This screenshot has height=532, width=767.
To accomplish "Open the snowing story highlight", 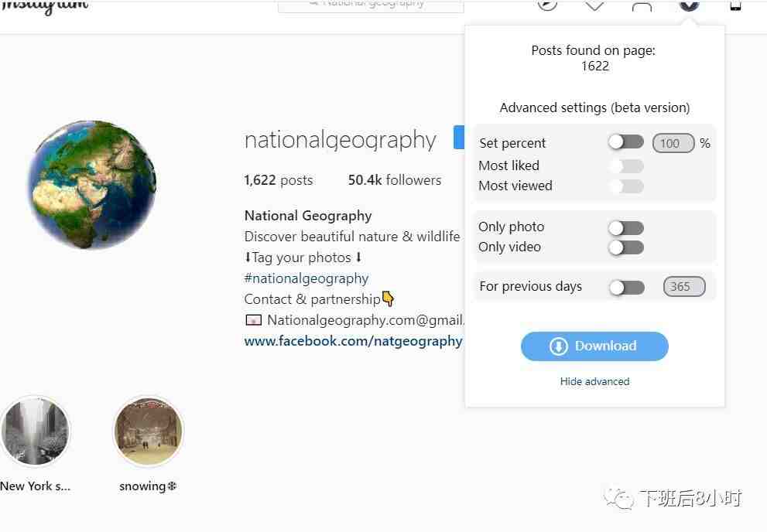I will point(149,431).
